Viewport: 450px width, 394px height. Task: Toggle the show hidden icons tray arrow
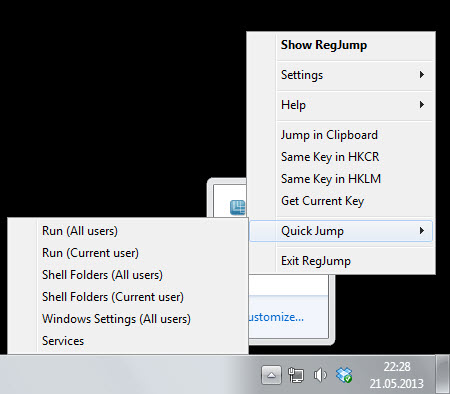pos(271,376)
